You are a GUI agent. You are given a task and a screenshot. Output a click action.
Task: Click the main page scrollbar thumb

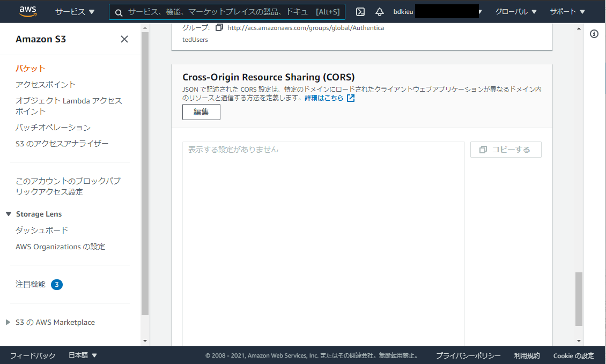579,299
